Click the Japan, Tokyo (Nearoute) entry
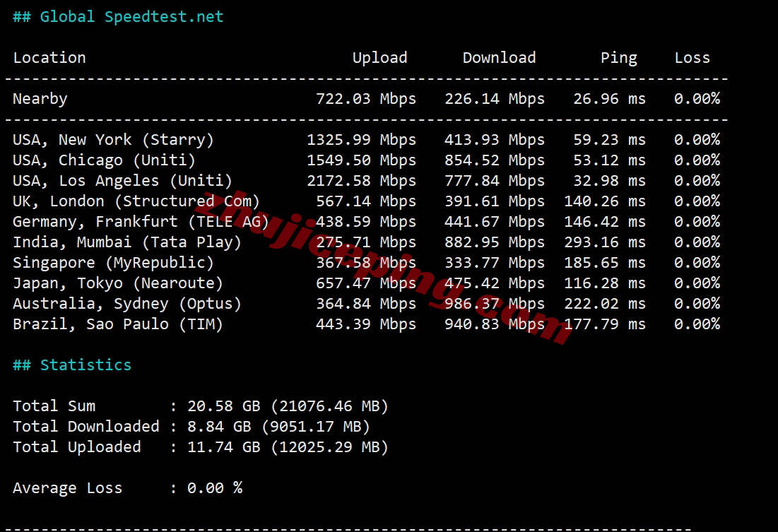Viewport: 778px width, 532px height. click(118, 283)
